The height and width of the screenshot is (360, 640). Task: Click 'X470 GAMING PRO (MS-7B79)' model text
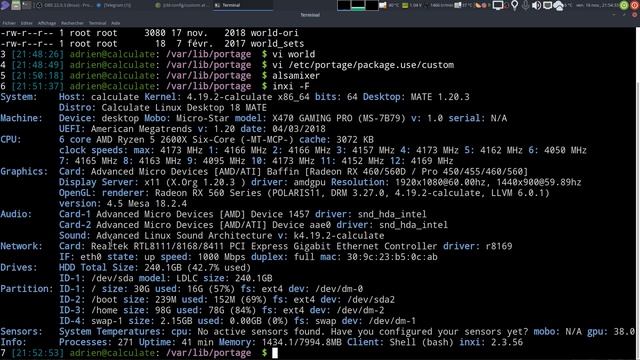pyautogui.click(x=339, y=118)
